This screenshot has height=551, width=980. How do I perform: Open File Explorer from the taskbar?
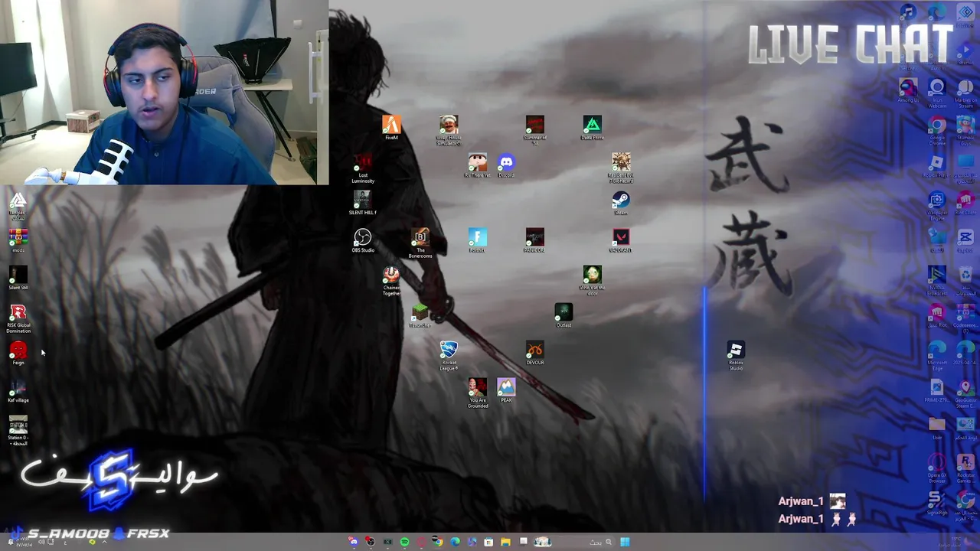point(505,542)
